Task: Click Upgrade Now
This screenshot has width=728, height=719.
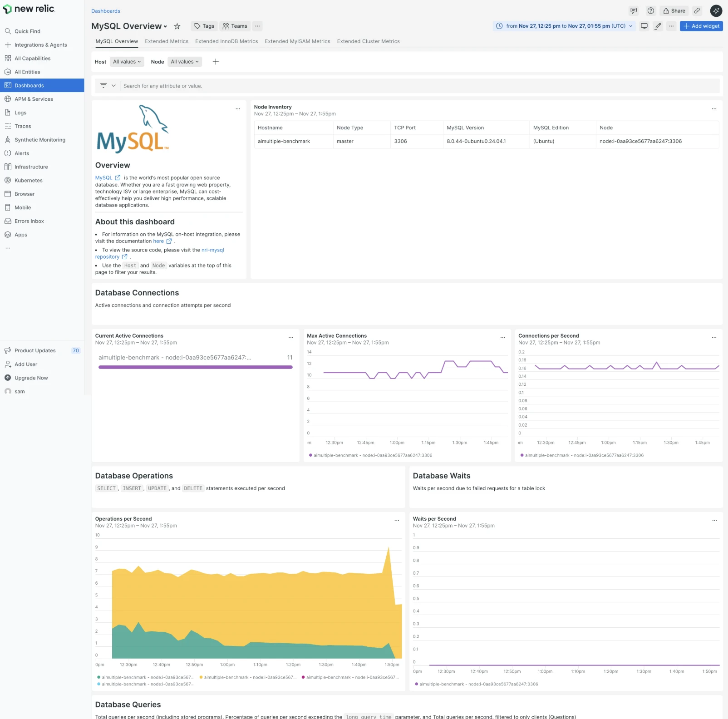Action: click(x=31, y=378)
